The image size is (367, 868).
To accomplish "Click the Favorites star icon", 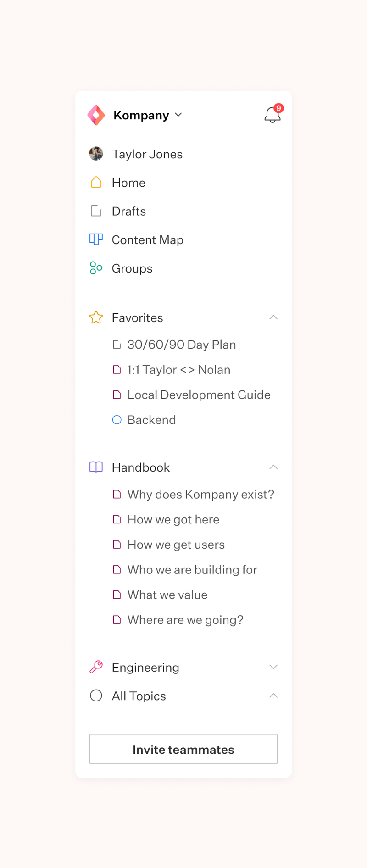I will click(96, 317).
